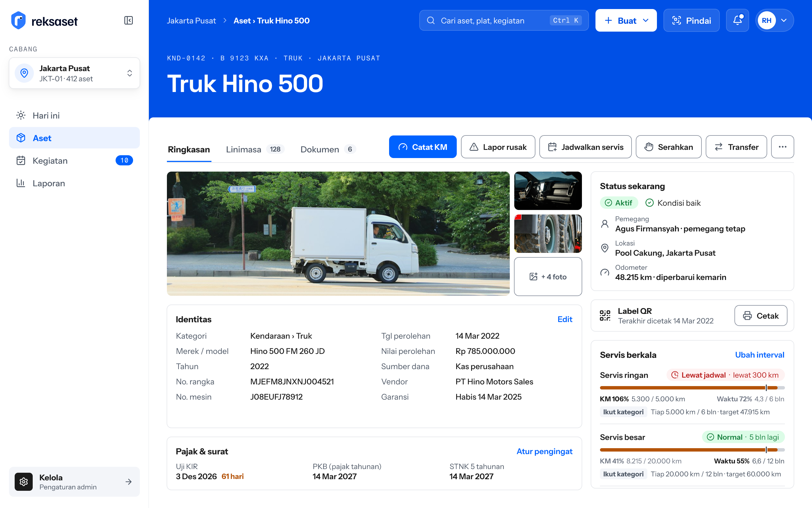Click the Transfer button
This screenshot has width=812, height=508.
click(736, 147)
